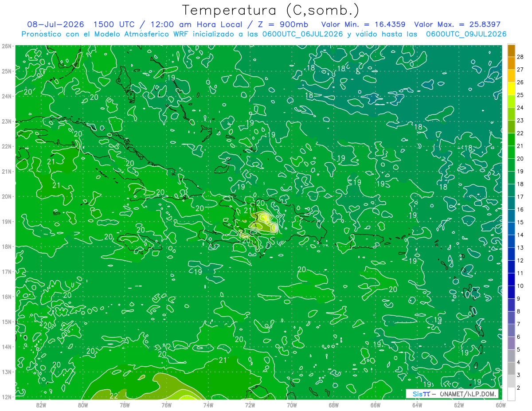Image resolution: width=532 pixels, height=411 pixels.
Task: Click the 64W longitude axis label
Action: point(417,405)
